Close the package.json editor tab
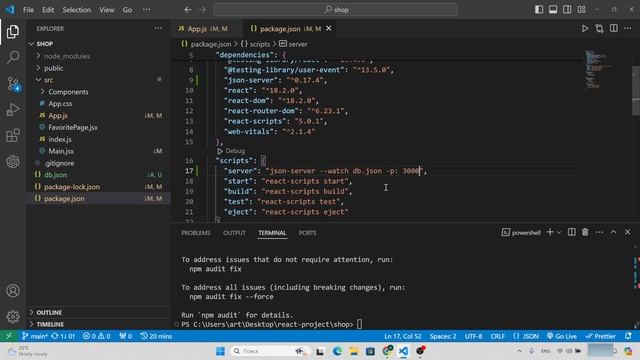640x360 pixels. (x=329, y=28)
